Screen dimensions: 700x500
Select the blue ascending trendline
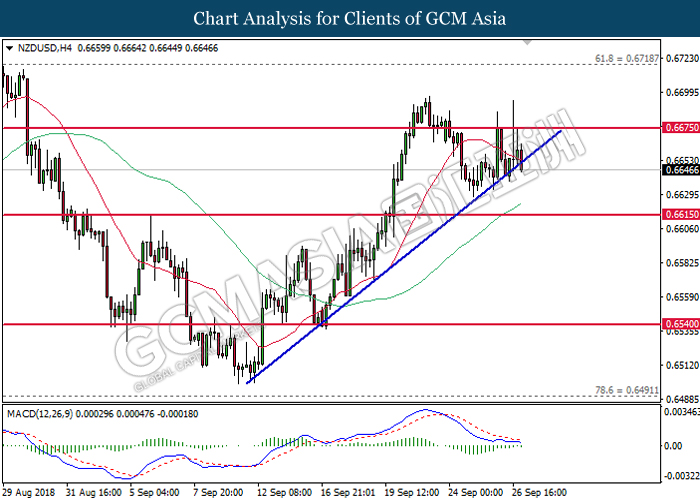400,252
